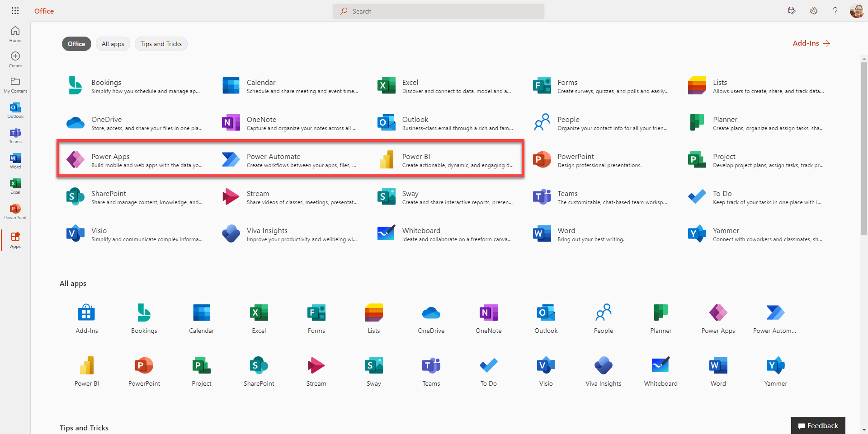The image size is (868, 434).
Task: Open the Whiteboard app card
Action: coord(445,234)
